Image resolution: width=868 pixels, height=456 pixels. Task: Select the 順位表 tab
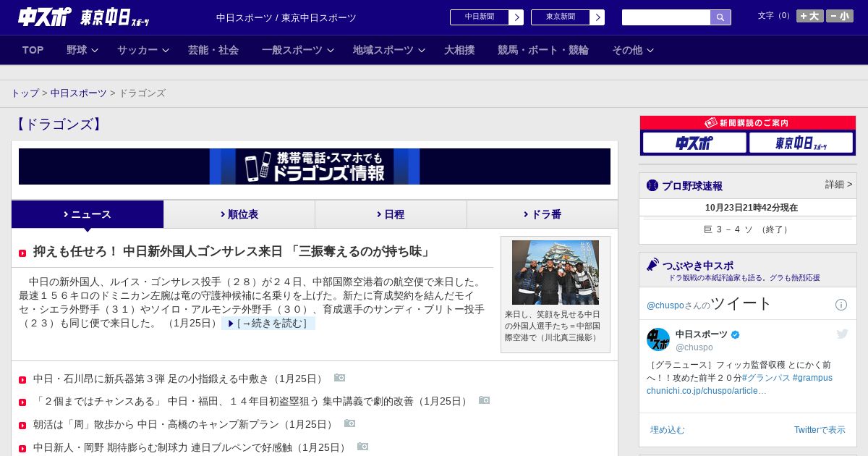(239, 214)
